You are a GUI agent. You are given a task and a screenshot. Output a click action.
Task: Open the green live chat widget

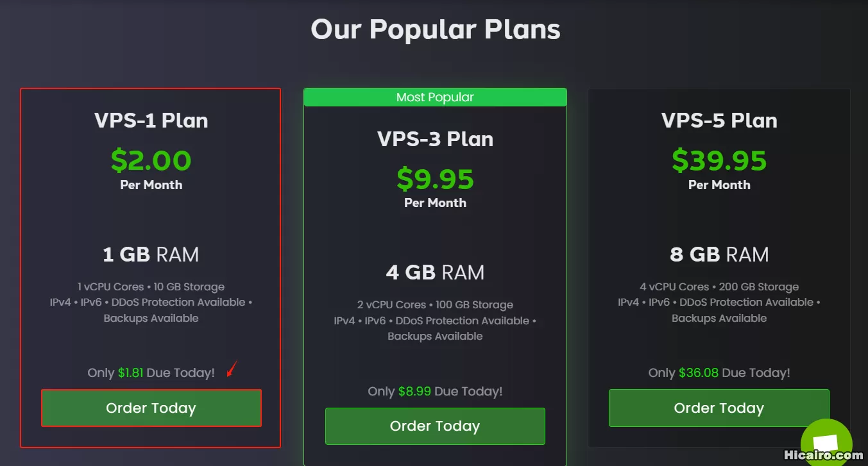pos(826,441)
